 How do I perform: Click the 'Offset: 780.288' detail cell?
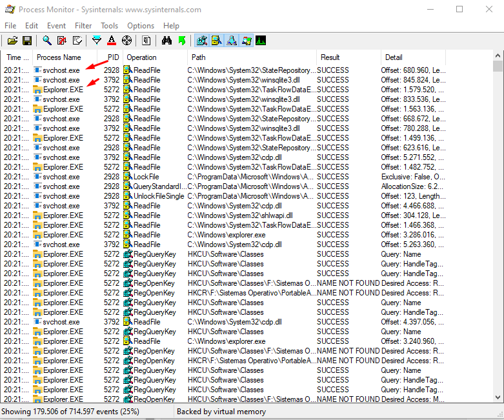click(x=413, y=128)
